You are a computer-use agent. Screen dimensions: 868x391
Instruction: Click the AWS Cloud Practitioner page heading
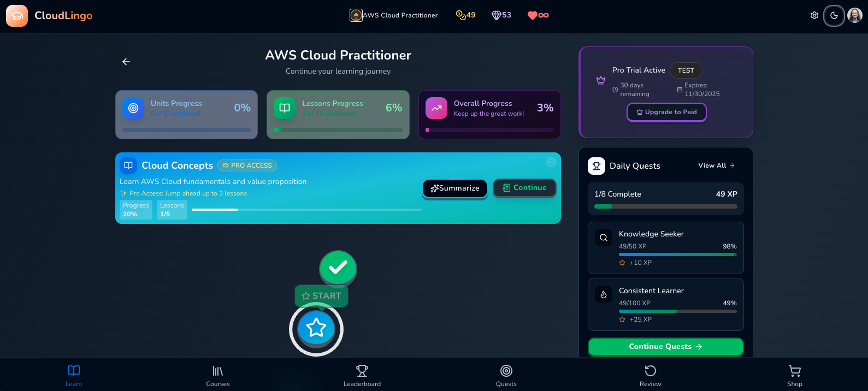[338, 55]
